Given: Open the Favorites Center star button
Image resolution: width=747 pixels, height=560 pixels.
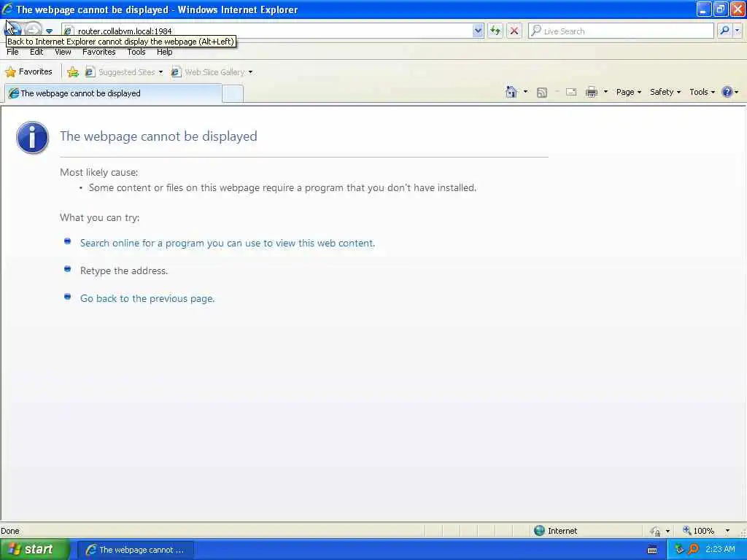Looking at the screenshot, I should coord(28,72).
